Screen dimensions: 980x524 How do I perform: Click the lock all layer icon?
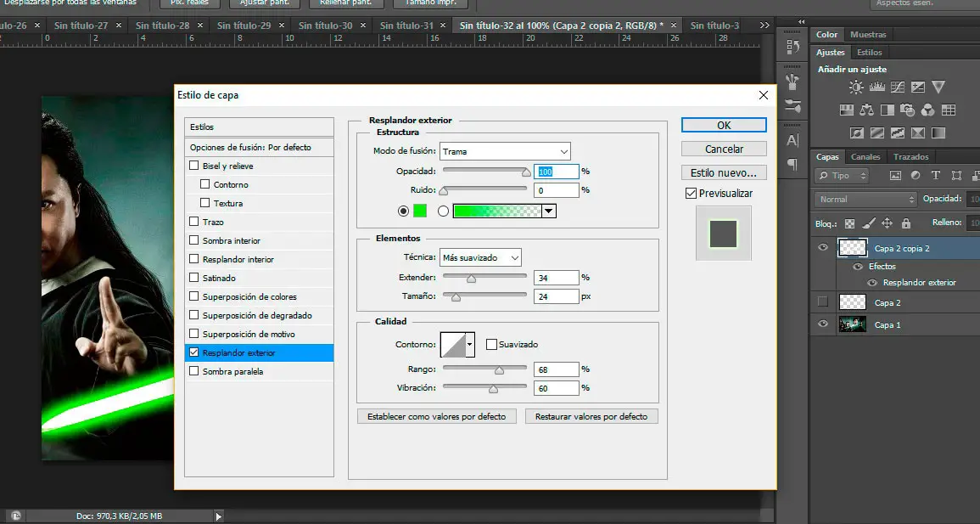(x=905, y=223)
